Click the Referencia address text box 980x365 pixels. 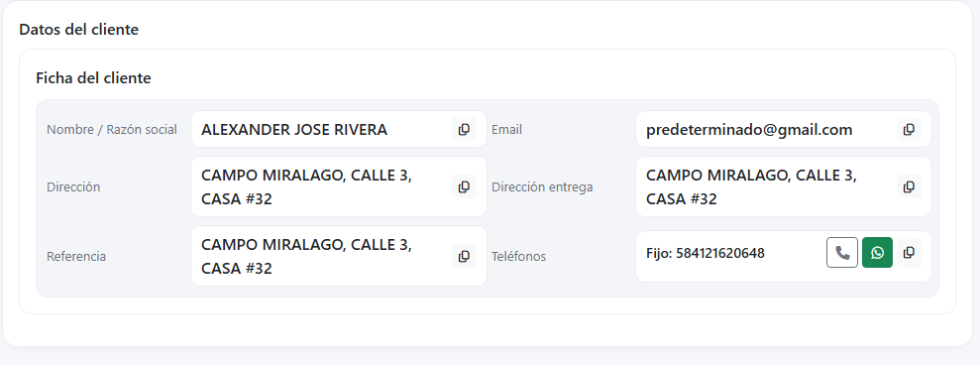339,256
